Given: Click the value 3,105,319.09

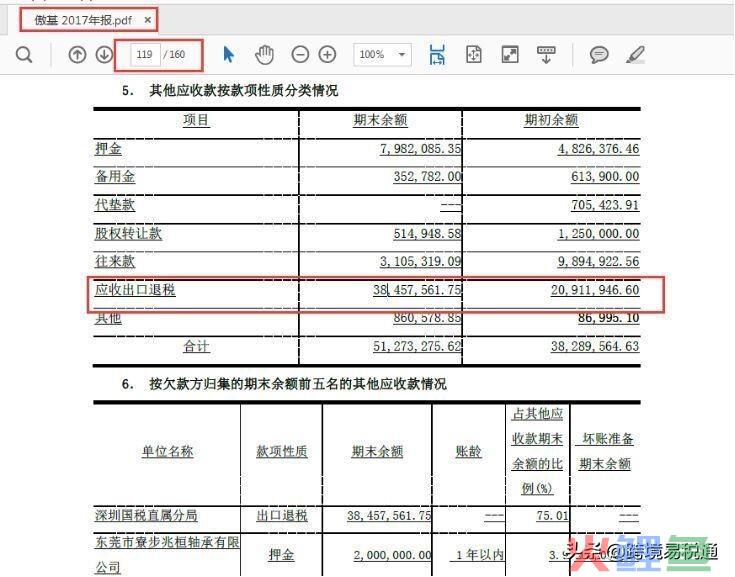Looking at the screenshot, I should pyautogui.click(x=420, y=261).
